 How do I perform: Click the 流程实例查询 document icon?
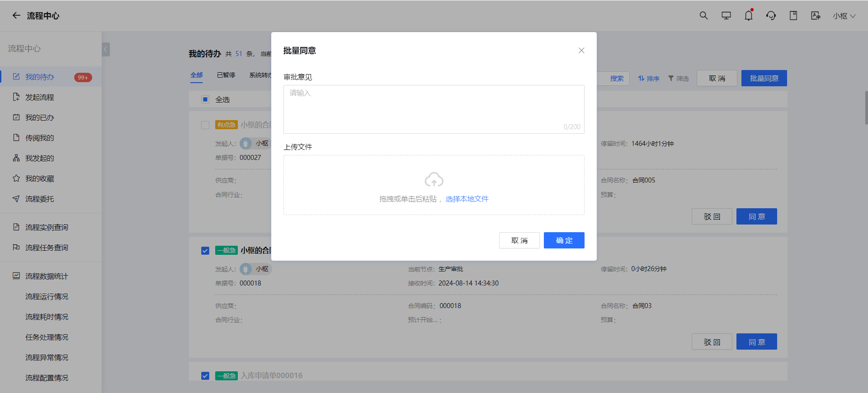click(x=16, y=227)
